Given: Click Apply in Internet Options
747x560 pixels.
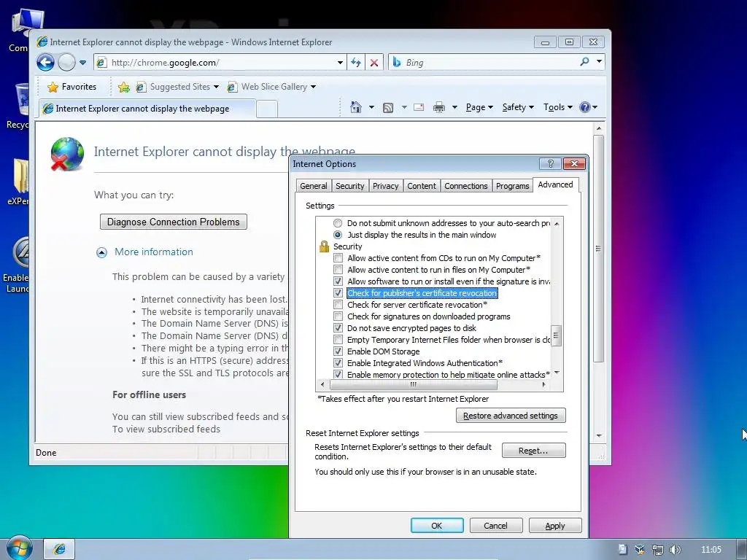Looking at the screenshot, I should (x=555, y=526).
